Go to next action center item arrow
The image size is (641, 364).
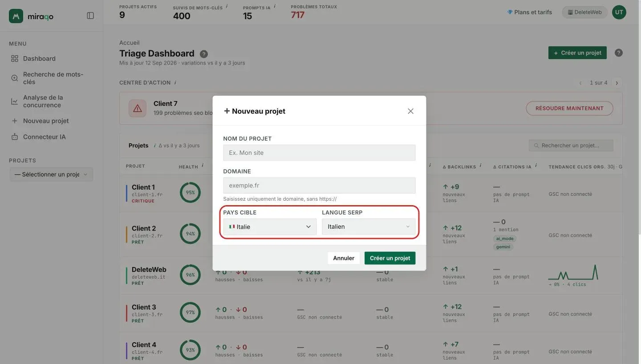click(617, 83)
